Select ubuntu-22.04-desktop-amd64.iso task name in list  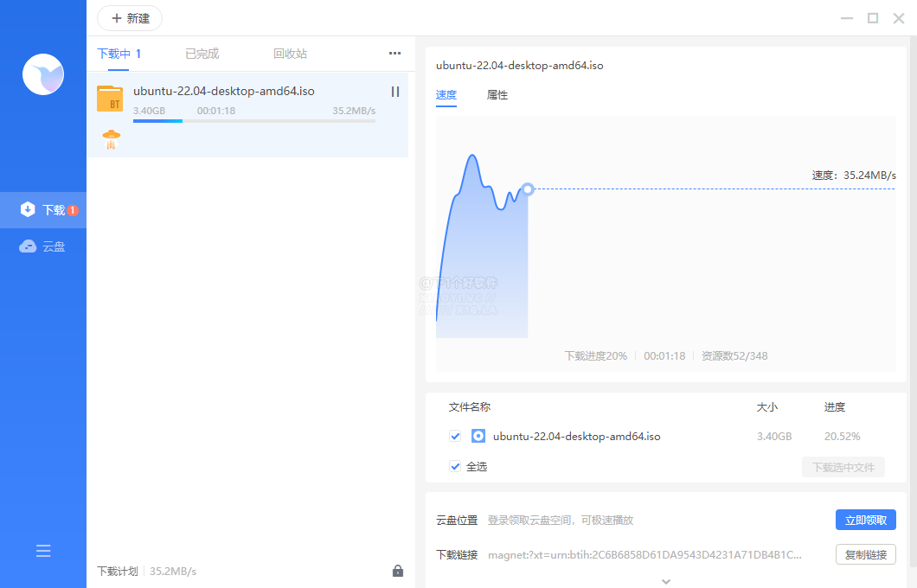[224, 91]
